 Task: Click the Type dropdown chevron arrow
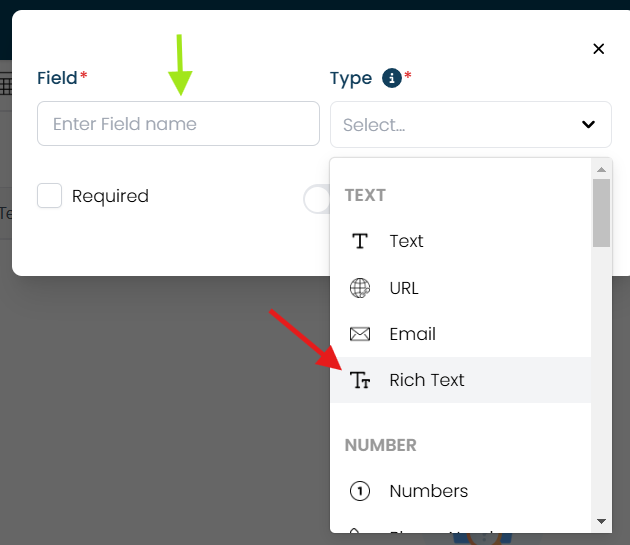tap(588, 125)
